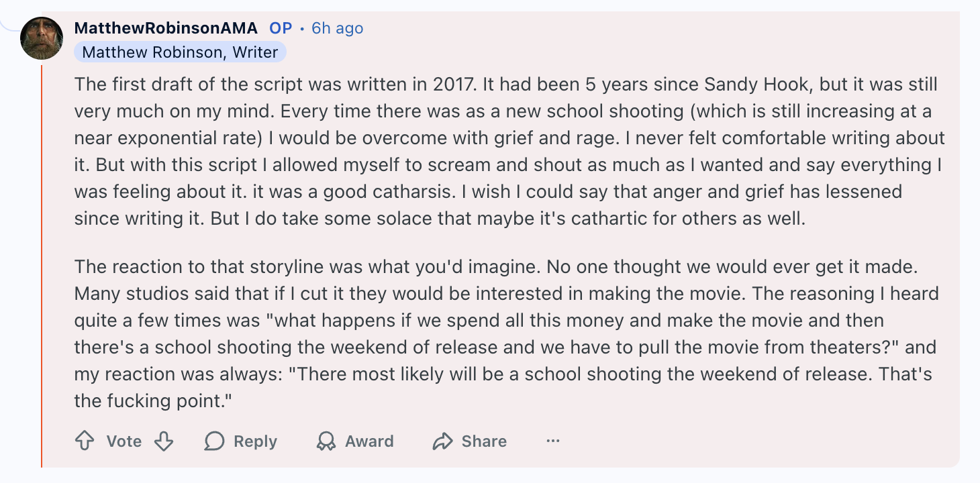Click the "Vote" count label
This screenshot has width=980, height=483.
coord(124,441)
